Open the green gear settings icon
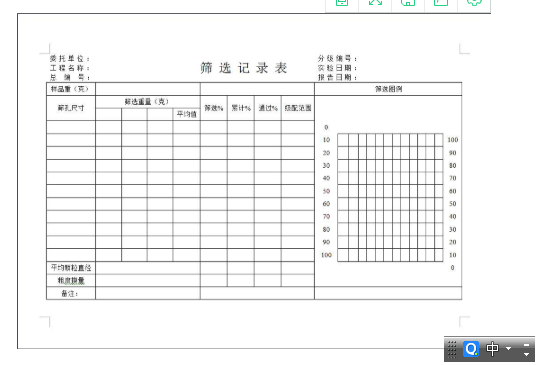The height and width of the screenshot is (365, 550). click(x=474, y=3)
